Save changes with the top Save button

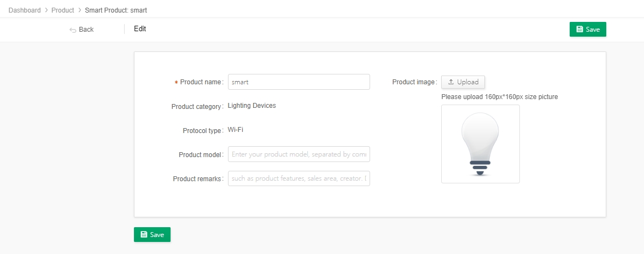[588, 29]
